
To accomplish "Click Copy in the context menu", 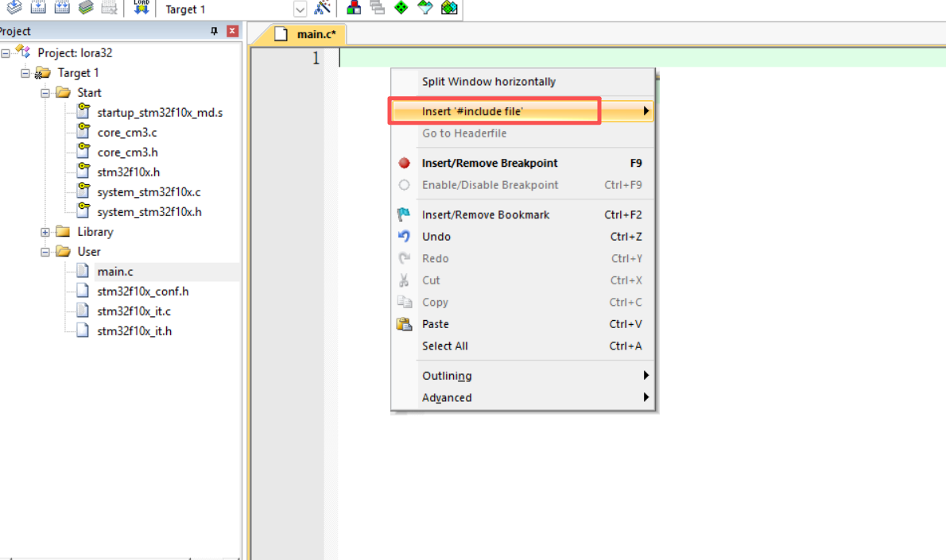I will tap(522, 302).
